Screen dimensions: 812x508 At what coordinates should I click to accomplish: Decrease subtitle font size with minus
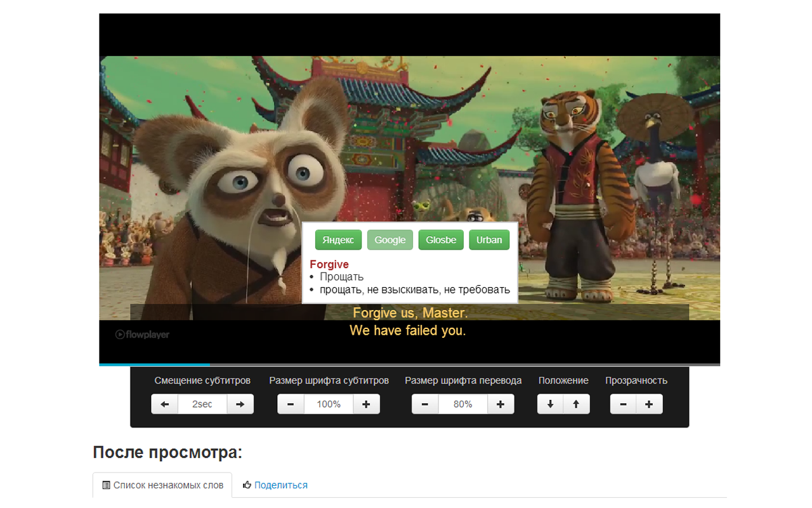[x=291, y=404]
